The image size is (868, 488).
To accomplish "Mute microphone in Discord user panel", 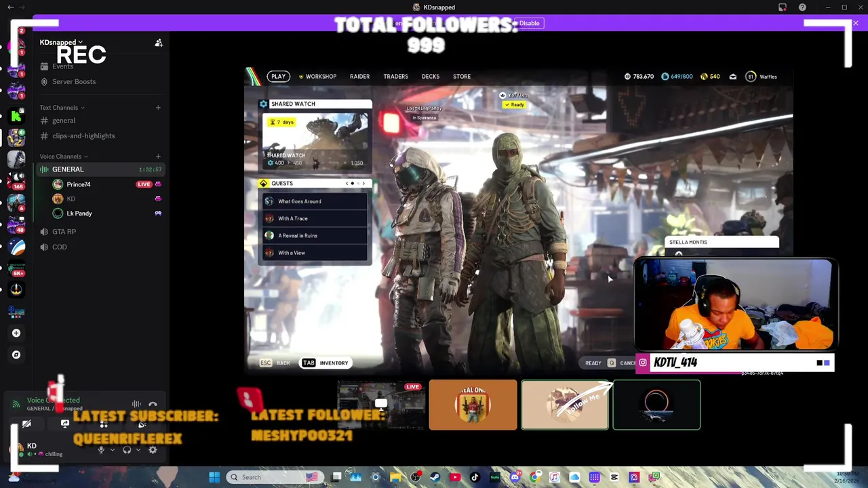I will (x=101, y=450).
